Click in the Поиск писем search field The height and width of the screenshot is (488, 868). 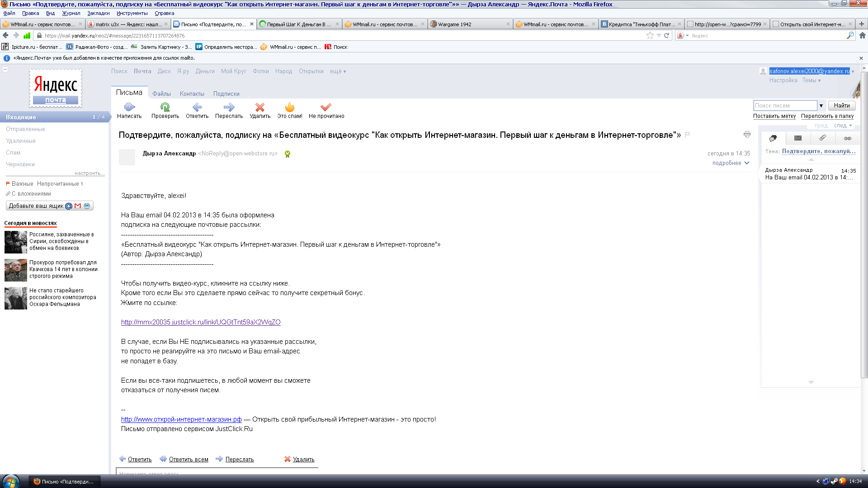tap(785, 106)
